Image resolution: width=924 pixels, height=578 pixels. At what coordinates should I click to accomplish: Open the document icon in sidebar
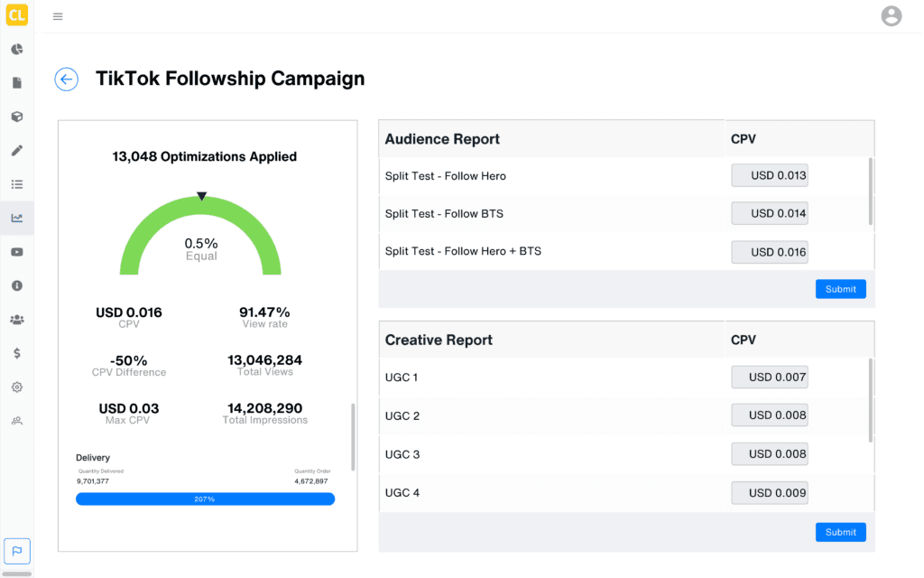pyautogui.click(x=17, y=83)
